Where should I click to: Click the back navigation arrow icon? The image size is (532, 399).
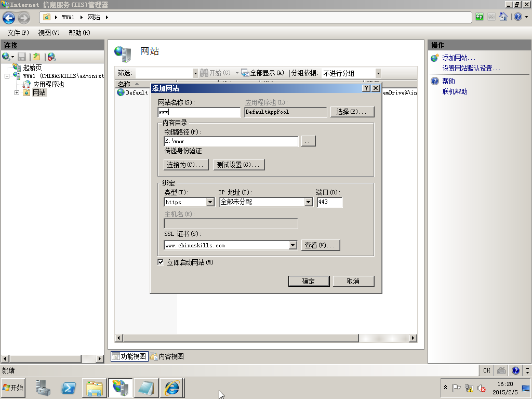[9, 18]
